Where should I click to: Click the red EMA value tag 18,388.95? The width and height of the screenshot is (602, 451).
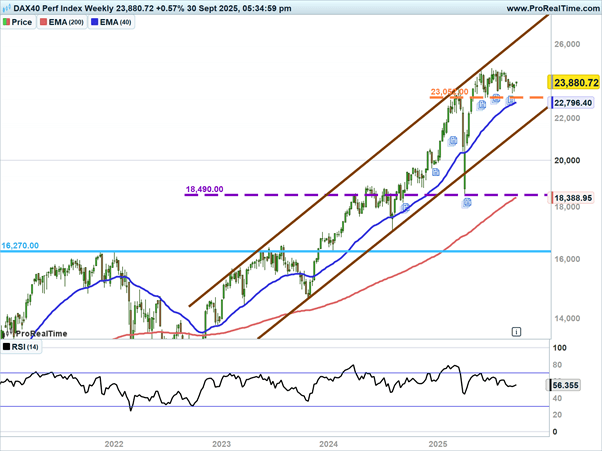(573, 199)
